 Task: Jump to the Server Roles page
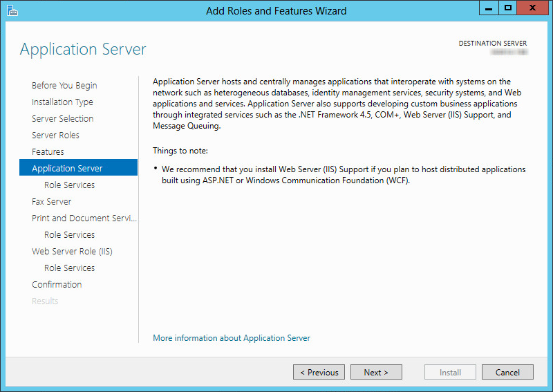click(x=55, y=135)
